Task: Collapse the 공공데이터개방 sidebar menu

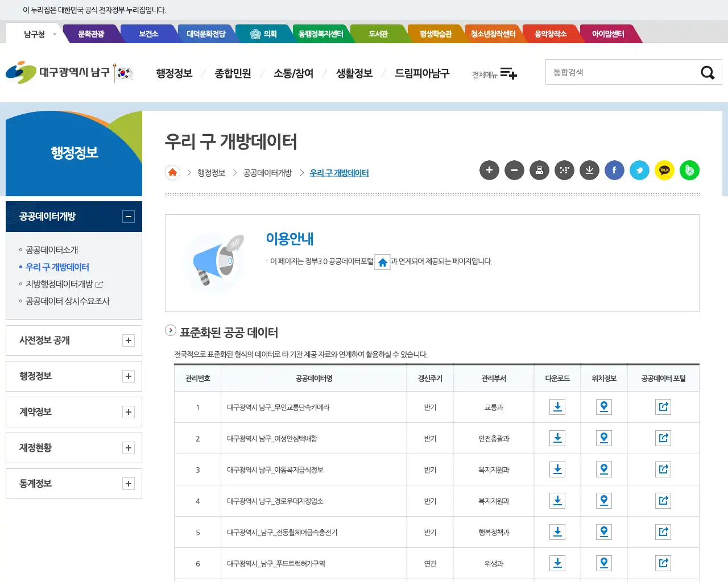Action: (x=129, y=216)
